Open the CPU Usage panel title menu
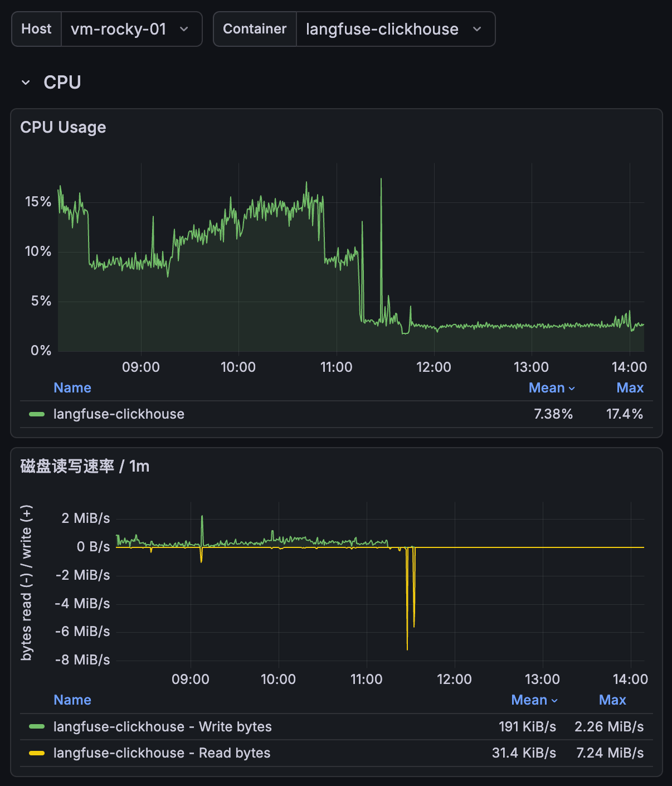 [x=63, y=128]
